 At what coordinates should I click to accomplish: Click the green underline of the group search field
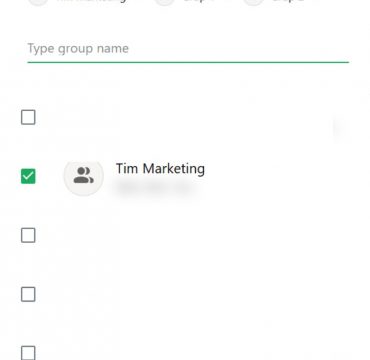coord(188,62)
